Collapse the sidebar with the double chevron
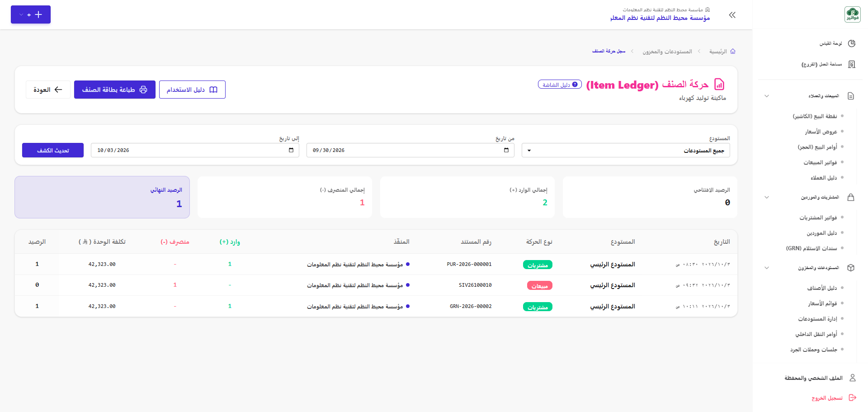 [732, 15]
